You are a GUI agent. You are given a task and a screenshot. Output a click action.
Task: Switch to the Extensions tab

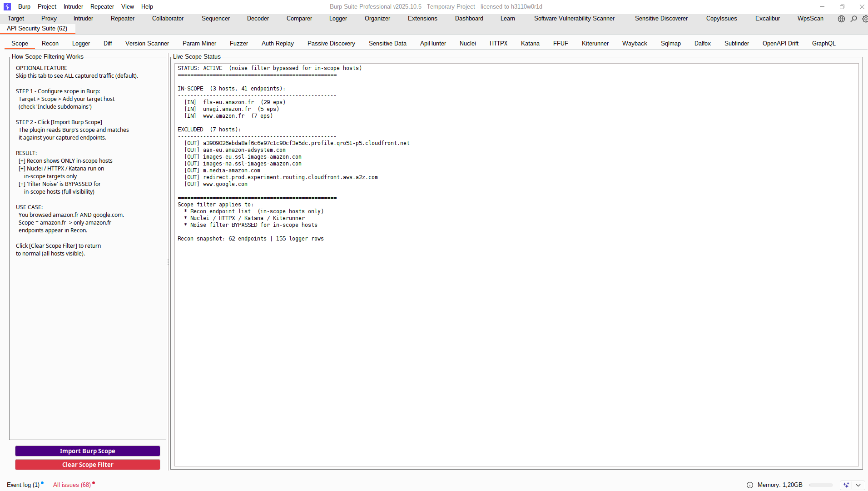[x=422, y=19]
